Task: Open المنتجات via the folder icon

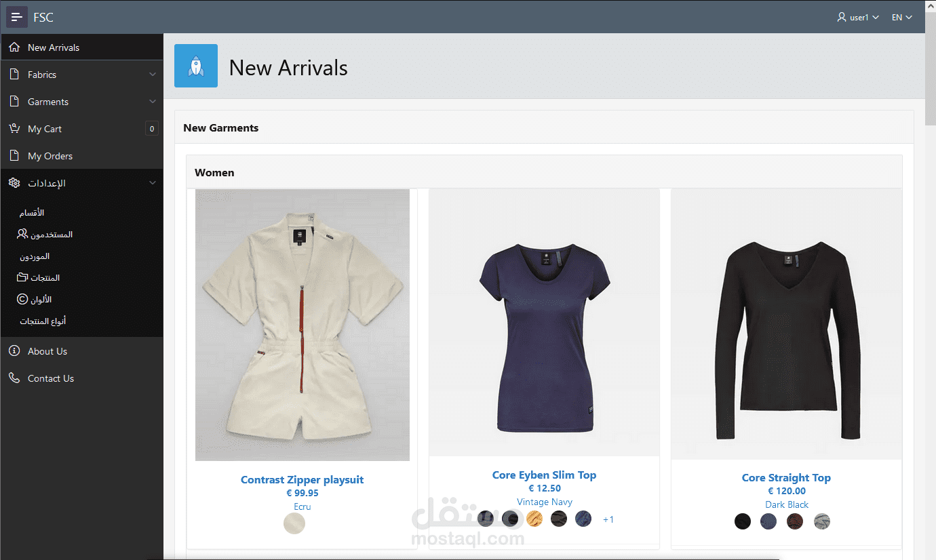Action: coord(22,278)
